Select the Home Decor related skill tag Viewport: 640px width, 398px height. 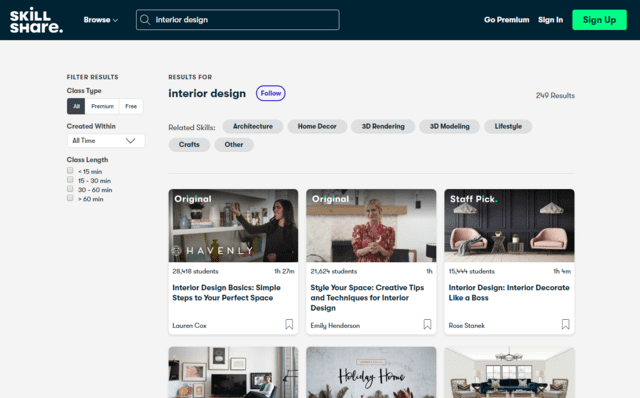point(317,126)
